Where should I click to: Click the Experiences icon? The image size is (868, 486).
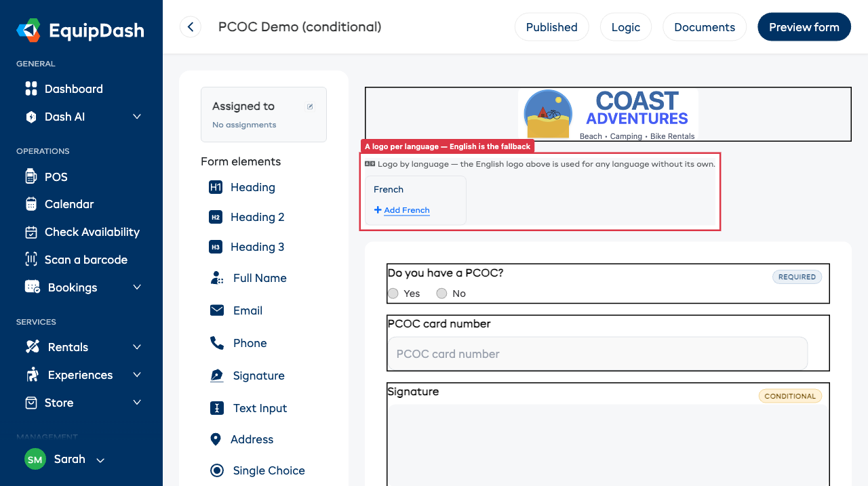coord(33,375)
